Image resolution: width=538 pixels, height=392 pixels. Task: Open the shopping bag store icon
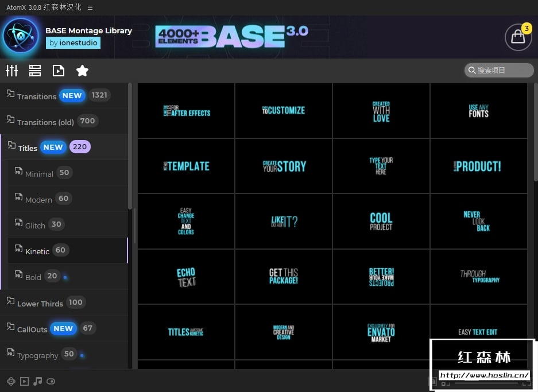[x=518, y=37]
